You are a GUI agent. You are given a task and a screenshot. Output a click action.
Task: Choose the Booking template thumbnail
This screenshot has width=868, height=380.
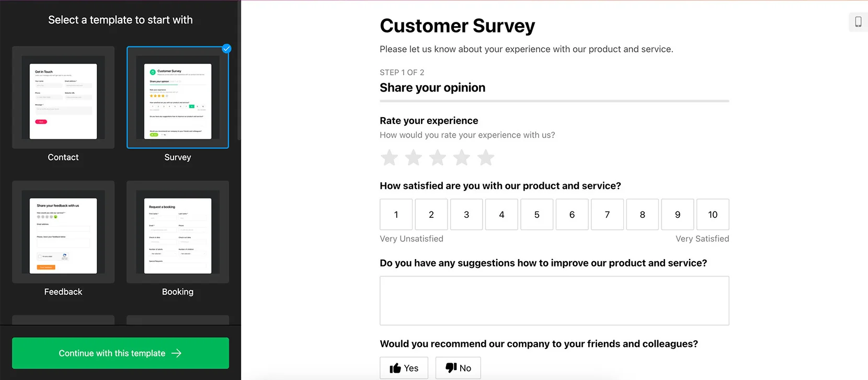178,232
